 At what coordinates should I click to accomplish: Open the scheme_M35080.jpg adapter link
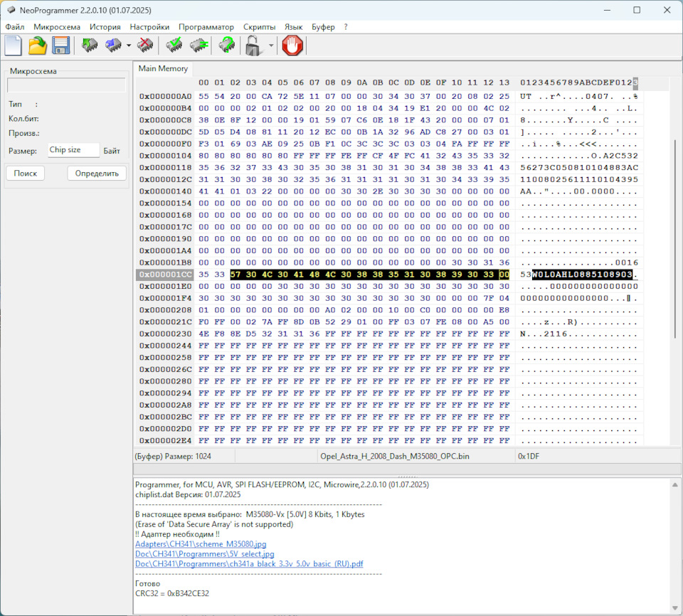[201, 544]
